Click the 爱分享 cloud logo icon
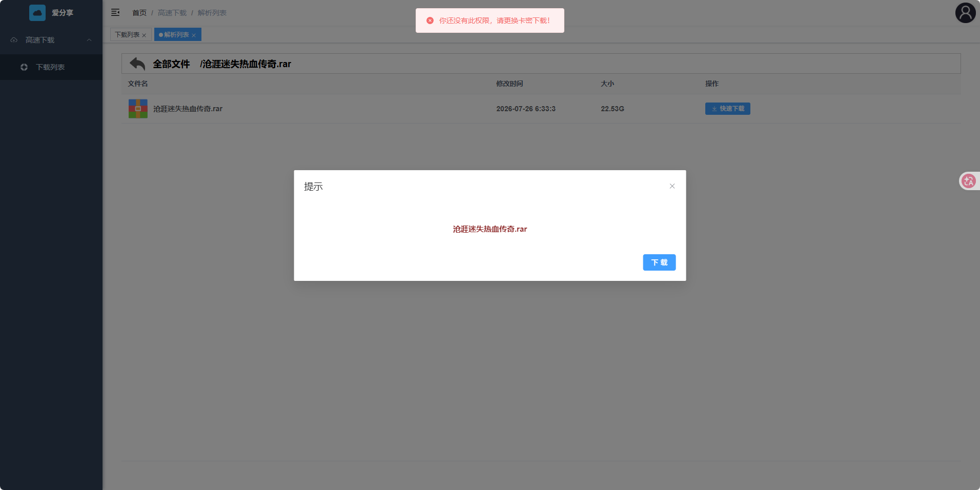This screenshot has width=980, height=490. point(37,13)
